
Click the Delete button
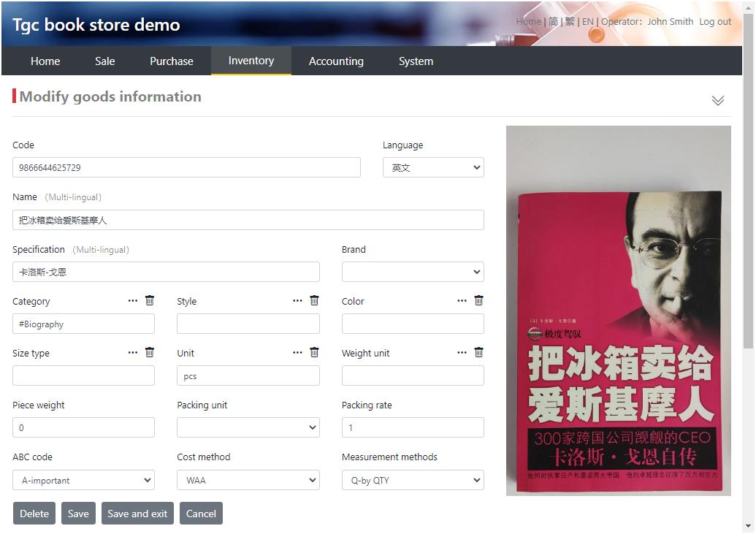coord(34,514)
